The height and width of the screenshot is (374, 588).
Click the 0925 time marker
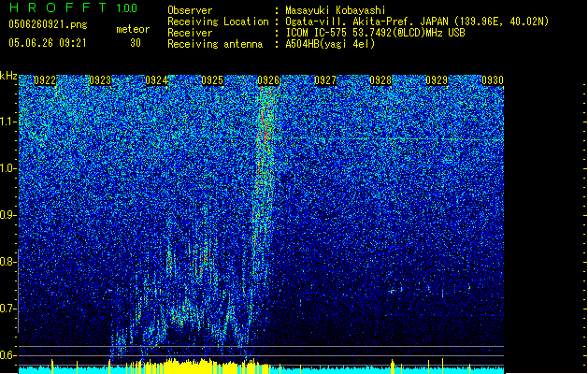pos(212,80)
